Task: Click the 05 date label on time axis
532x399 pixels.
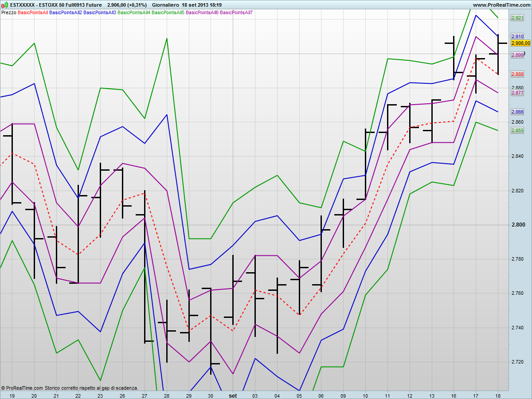Action: [x=299, y=395]
